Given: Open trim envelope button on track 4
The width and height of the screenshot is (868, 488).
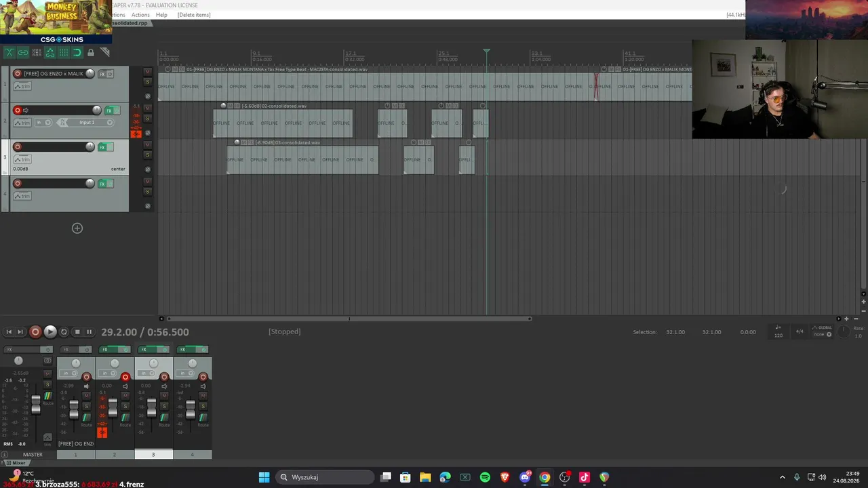Looking at the screenshot, I should click(x=22, y=196).
